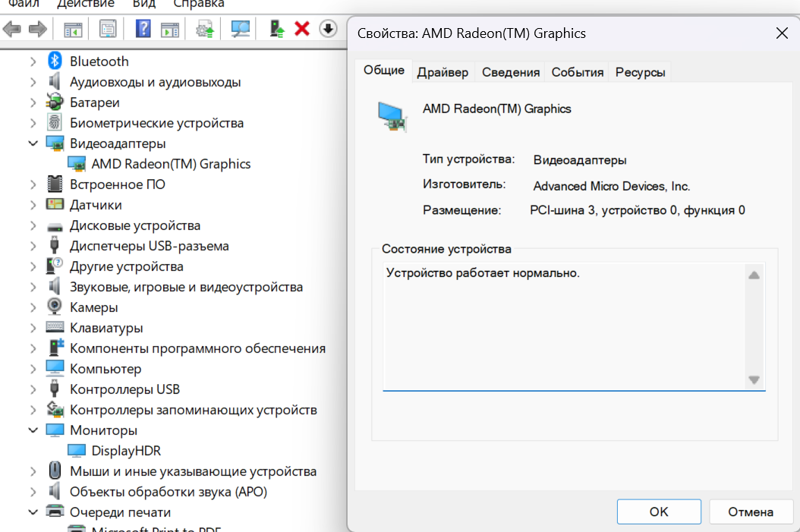The width and height of the screenshot is (800, 532).
Task: Expand the Дисковые устройства node
Action: (33, 225)
